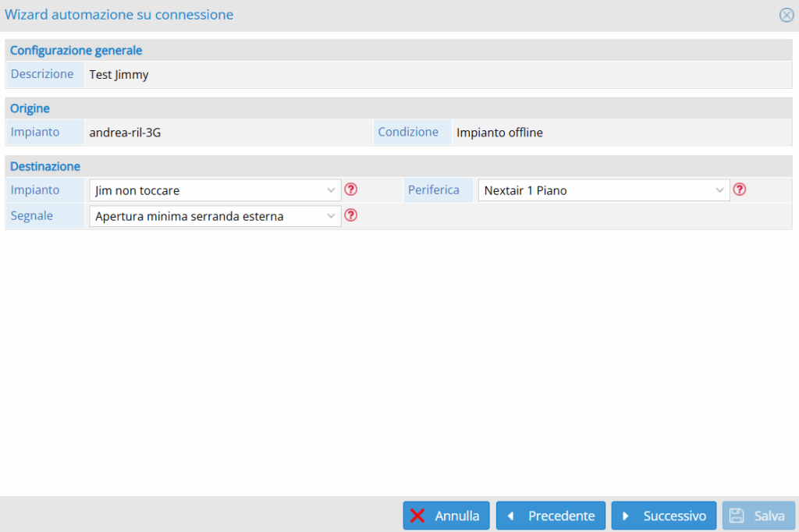Open help icon next to Impianto dropdown
The image size is (799, 532).
coord(350,190)
